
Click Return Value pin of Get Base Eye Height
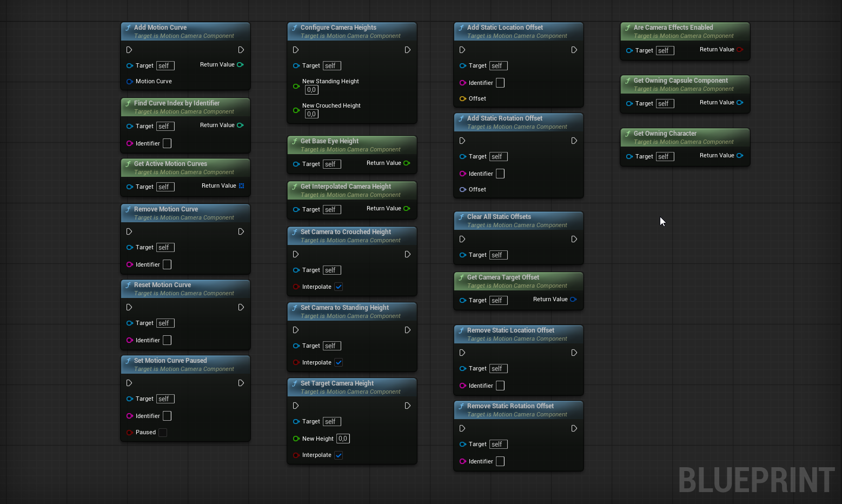407,163
